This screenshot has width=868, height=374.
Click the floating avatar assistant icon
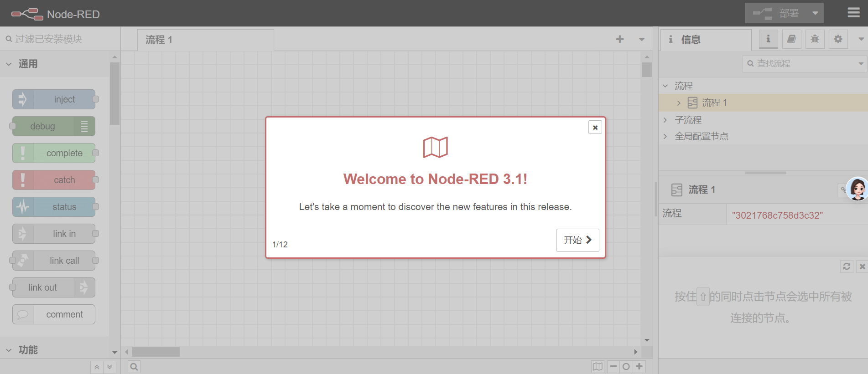pyautogui.click(x=858, y=189)
